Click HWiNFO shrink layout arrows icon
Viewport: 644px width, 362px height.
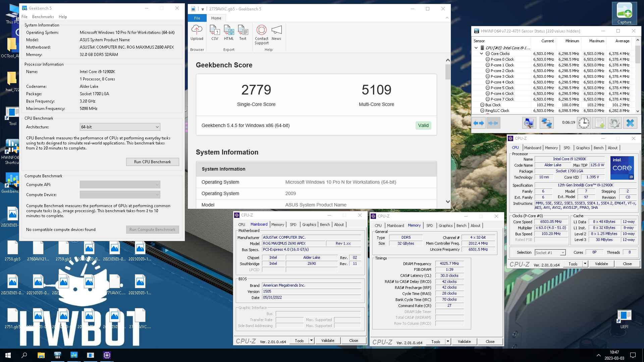pyautogui.click(x=493, y=123)
